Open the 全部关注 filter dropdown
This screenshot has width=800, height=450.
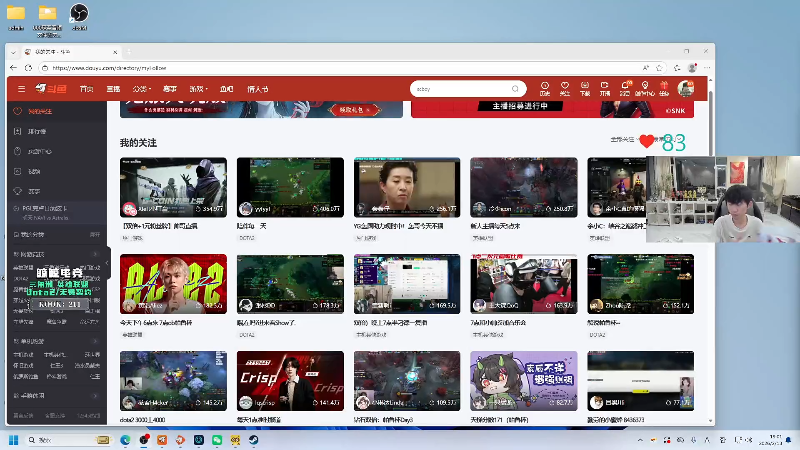[623, 140]
